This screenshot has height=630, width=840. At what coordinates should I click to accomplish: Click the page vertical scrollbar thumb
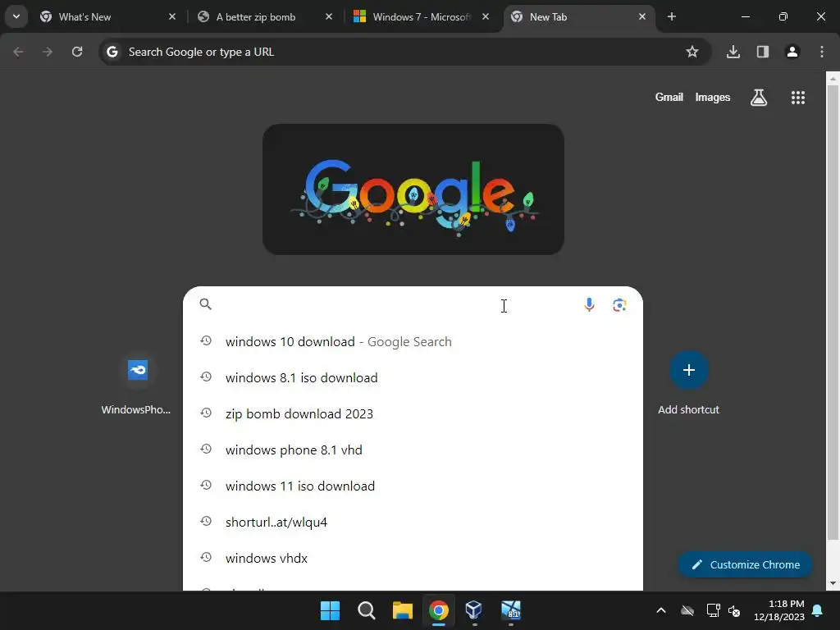click(833, 313)
